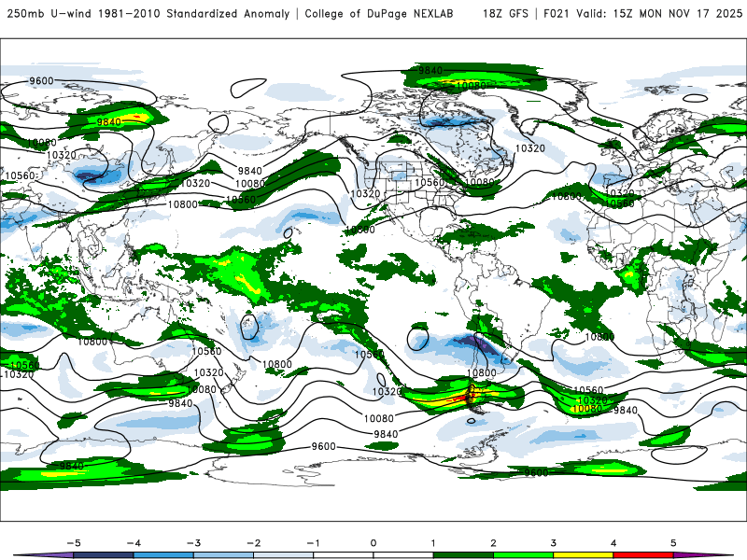This screenshot has height=560, width=747.
Task: Click the colorbar tick label "-1"
Action: 313,543
